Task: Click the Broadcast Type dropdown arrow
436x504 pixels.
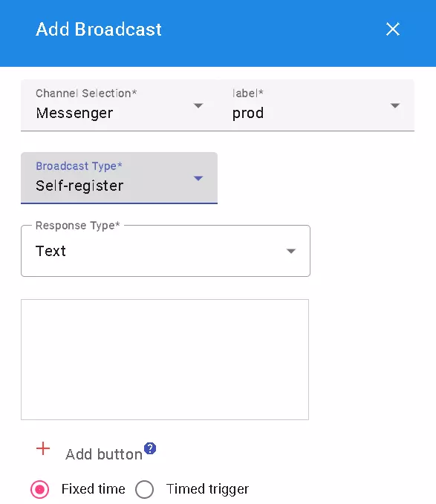Action: coord(198,178)
